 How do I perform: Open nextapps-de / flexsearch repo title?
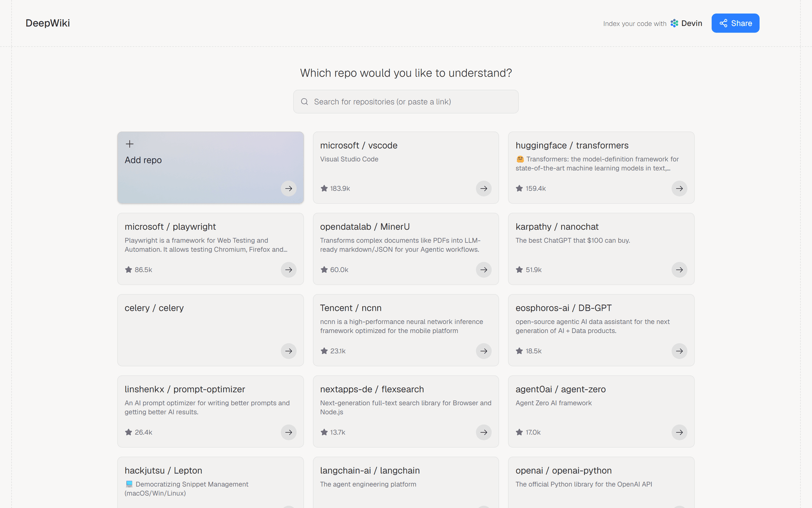click(372, 389)
